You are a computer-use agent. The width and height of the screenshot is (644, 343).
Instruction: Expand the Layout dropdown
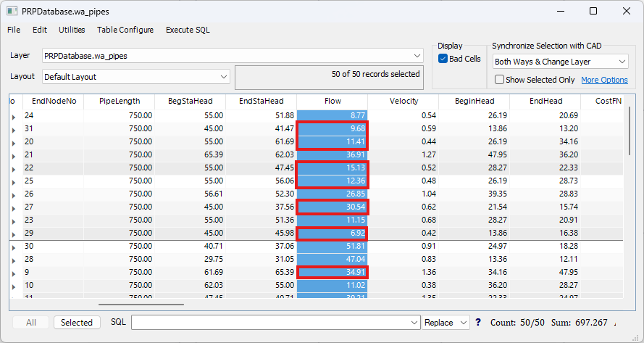click(224, 76)
